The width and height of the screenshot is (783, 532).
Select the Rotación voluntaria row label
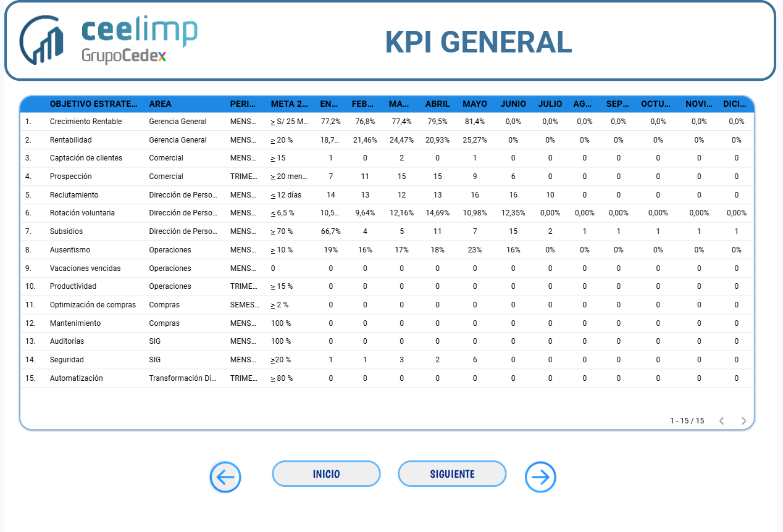(x=82, y=213)
